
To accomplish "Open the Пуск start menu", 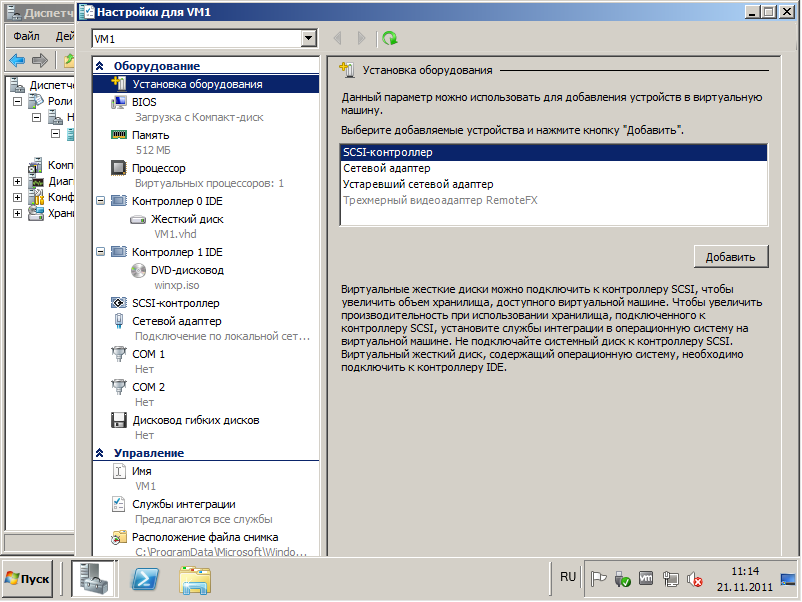I will pos(28,579).
